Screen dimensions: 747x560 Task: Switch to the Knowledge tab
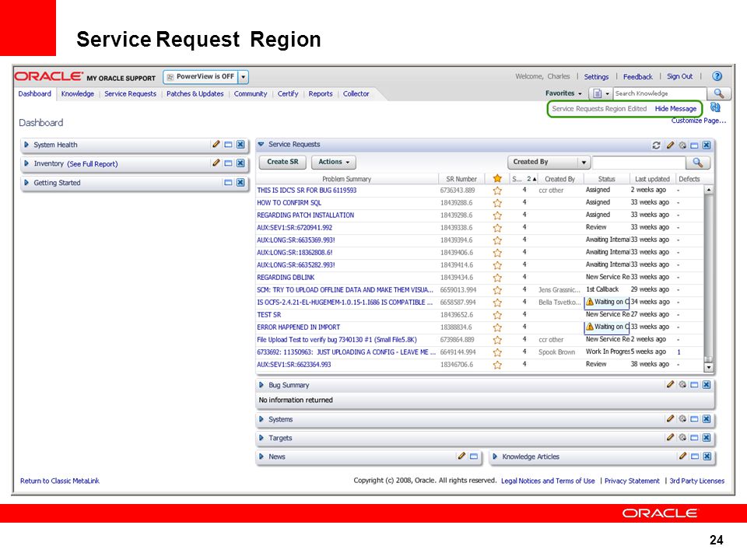[78, 94]
